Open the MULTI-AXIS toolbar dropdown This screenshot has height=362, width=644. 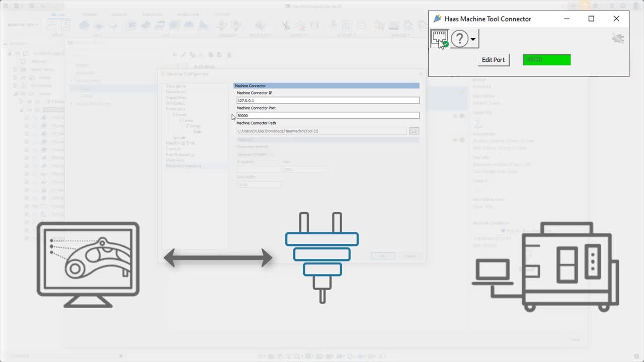coord(261,35)
